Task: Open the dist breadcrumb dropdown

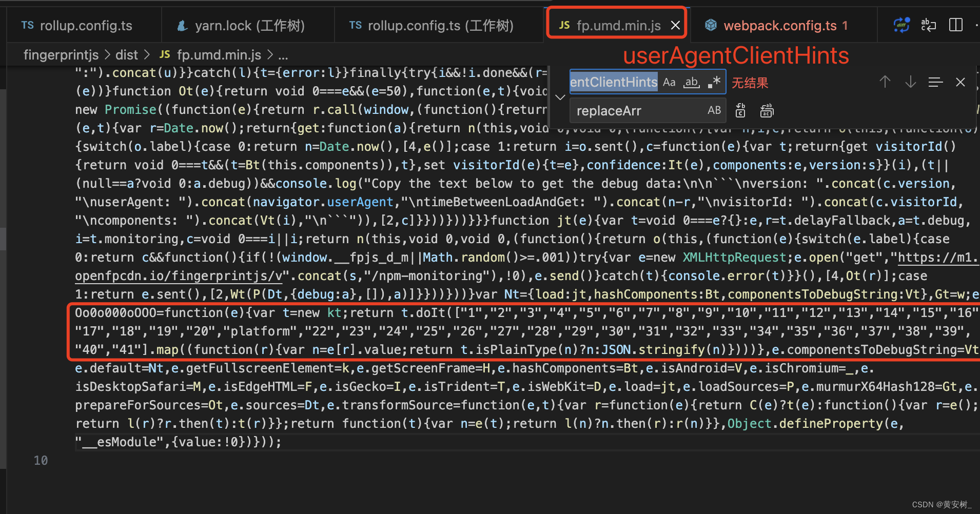Action: click(x=126, y=55)
